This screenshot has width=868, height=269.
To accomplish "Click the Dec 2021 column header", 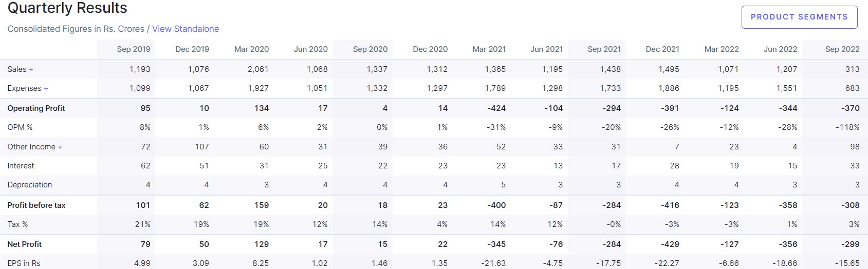I will (662, 49).
